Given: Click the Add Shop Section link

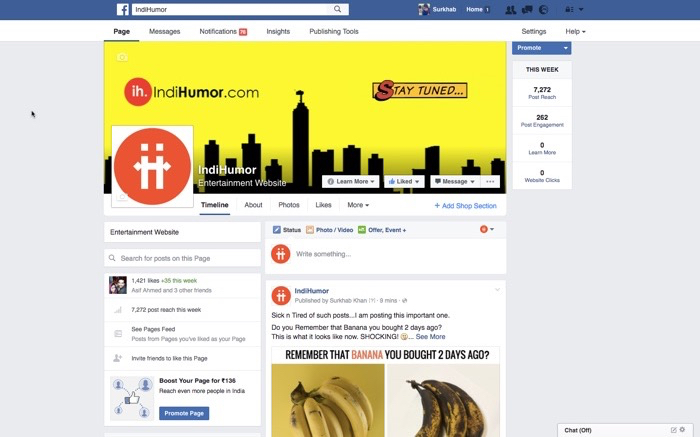Looking at the screenshot, I should click(x=465, y=206).
